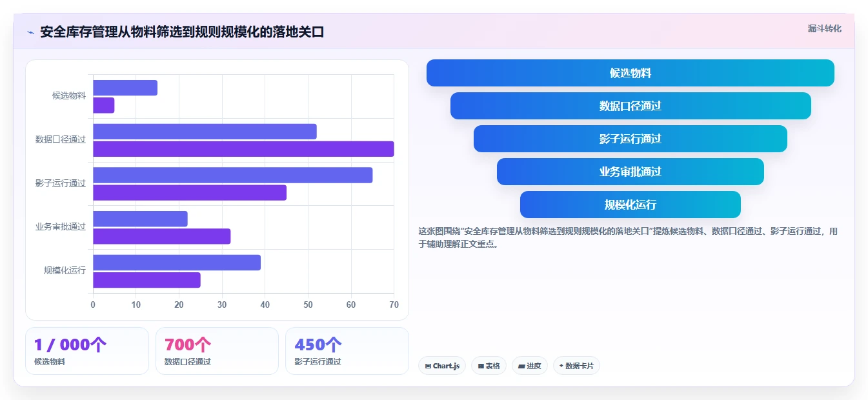This screenshot has height=400, width=868.
Task: Click the 规模化运行 y-axis label in chart
Action: [65, 270]
